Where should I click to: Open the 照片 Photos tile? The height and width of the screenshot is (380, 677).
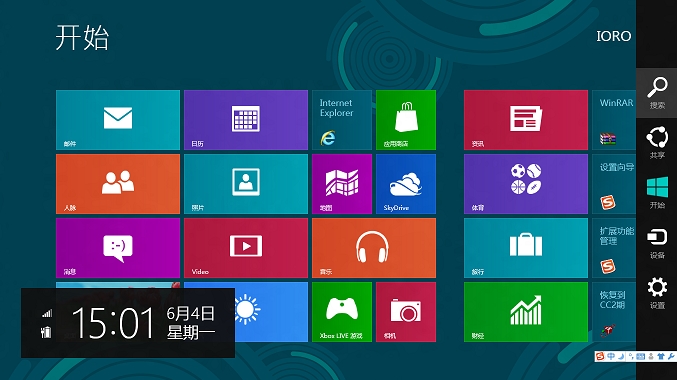pyautogui.click(x=246, y=184)
